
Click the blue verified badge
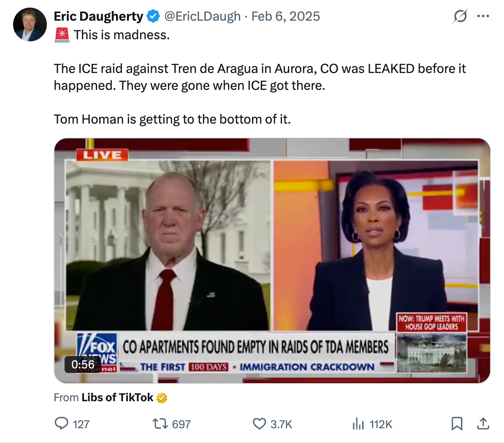tap(153, 16)
